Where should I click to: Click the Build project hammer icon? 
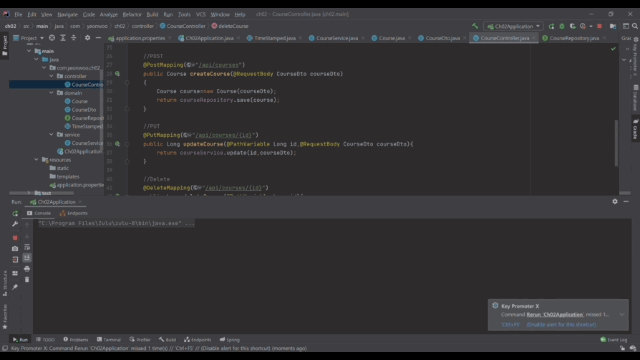tap(475, 26)
